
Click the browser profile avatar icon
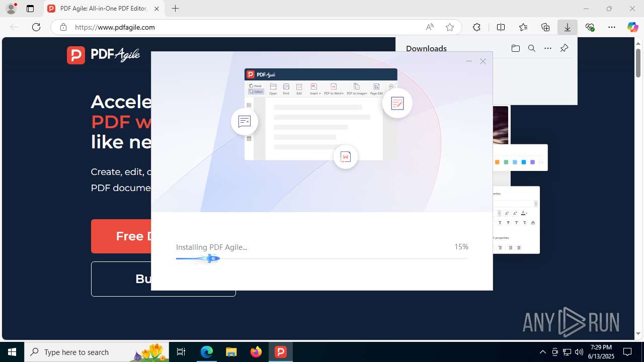click(x=11, y=9)
